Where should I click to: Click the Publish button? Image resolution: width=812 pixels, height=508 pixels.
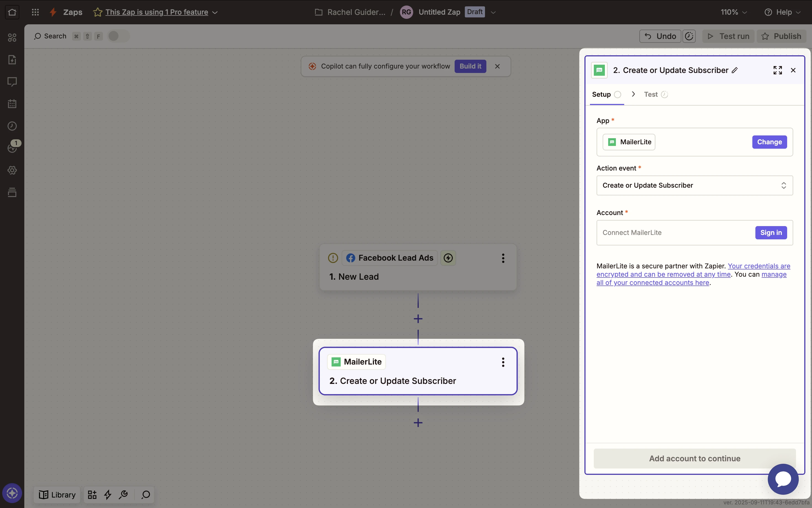coord(781,36)
